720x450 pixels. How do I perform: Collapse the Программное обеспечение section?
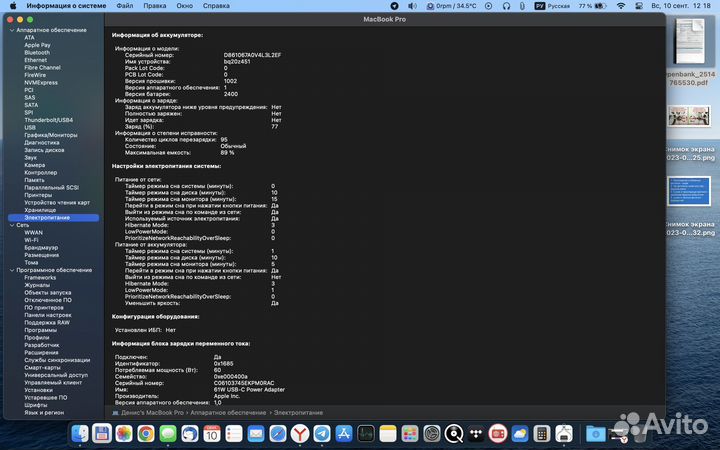click(x=12, y=270)
